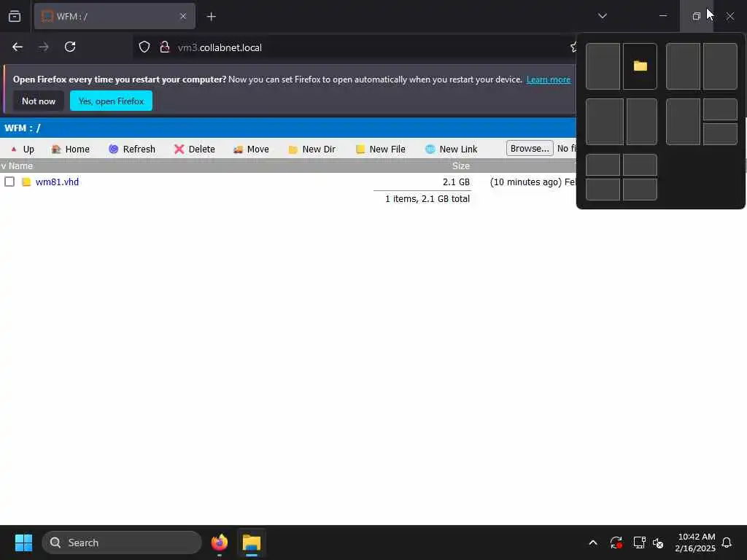Viewport: 747px width, 560px height.
Task: Go forward using the browser forward arrow
Action: [x=43, y=47]
